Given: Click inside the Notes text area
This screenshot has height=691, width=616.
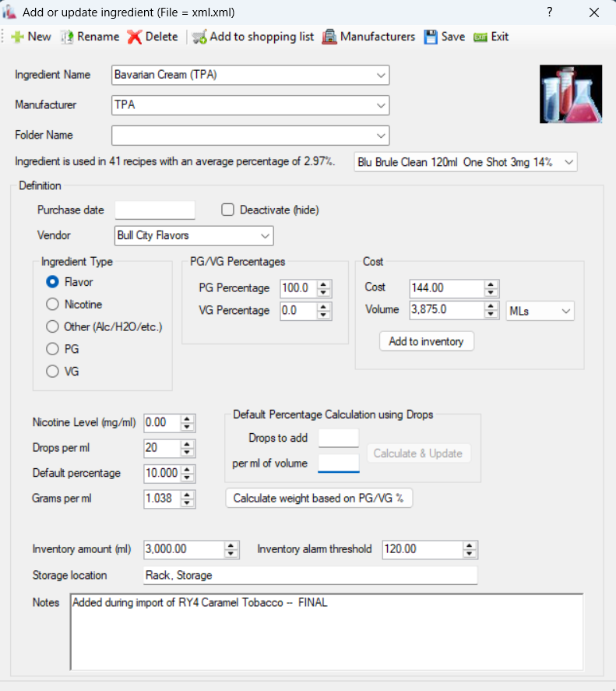Looking at the screenshot, I should [x=326, y=632].
